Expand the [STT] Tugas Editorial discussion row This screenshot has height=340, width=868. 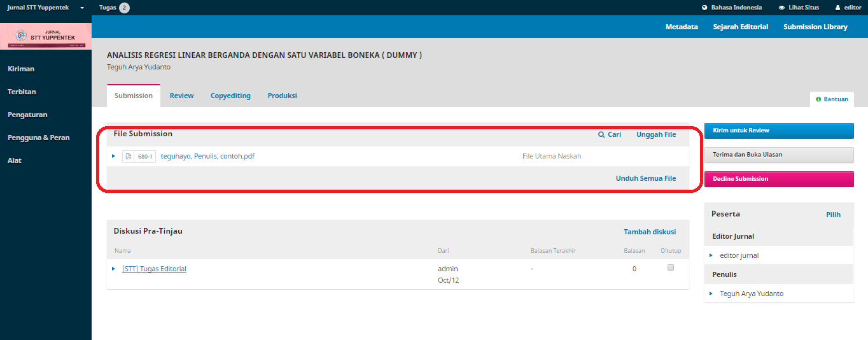tap(113, 269)
